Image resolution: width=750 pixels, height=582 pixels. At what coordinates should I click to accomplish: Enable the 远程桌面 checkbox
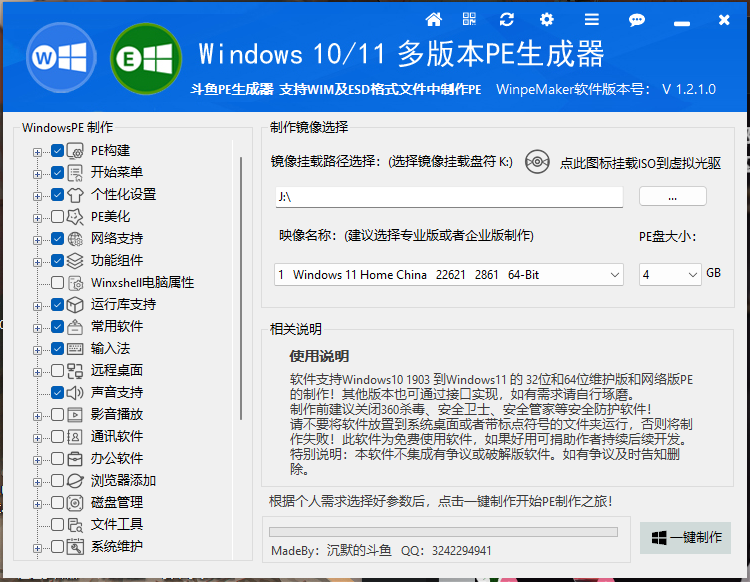click(57, 371)
